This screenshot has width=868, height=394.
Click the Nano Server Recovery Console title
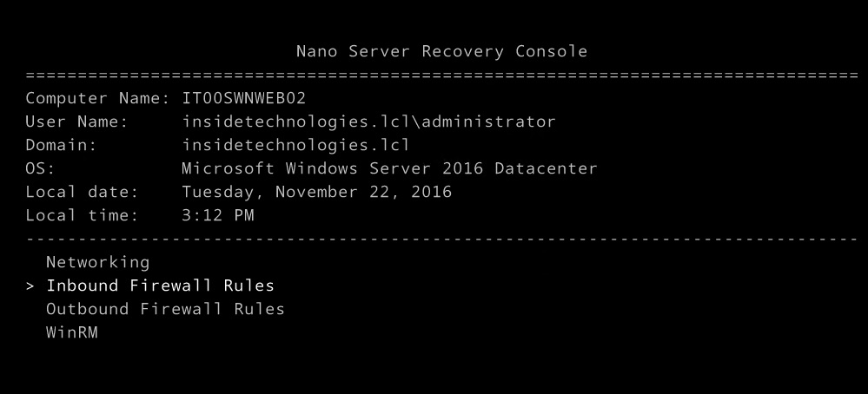pos(441,51)
